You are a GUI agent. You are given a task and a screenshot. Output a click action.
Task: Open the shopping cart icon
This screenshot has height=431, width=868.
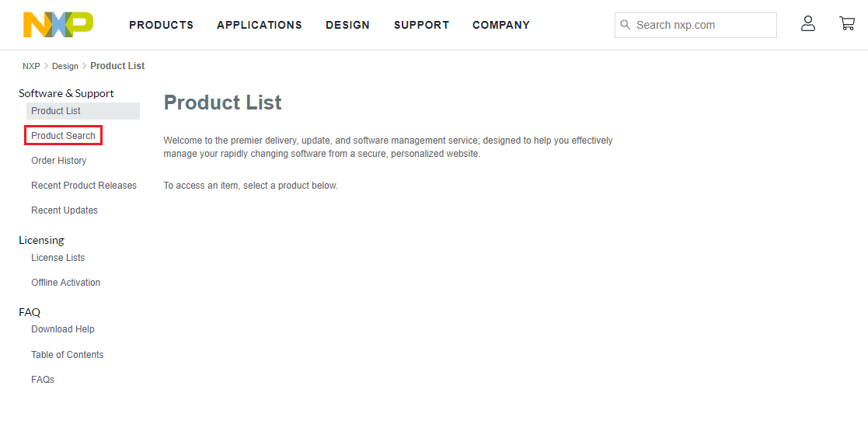click(847, 24)
